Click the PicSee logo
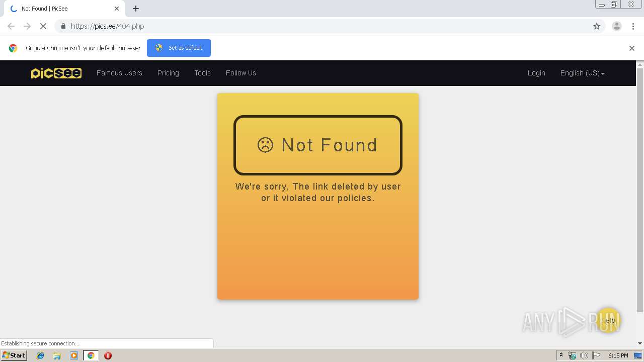 (x=56, y=73)
